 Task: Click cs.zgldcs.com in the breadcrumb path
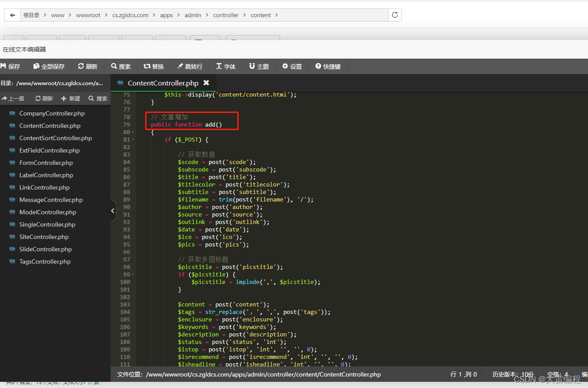tap(130, 15)
